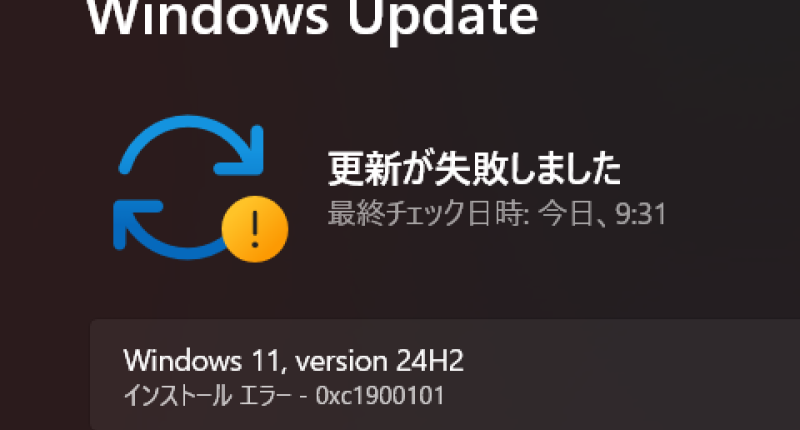The width and height of the screenshot is (800, 430).
Task: Click the 9:31 check time
Action: click(641, 214)
